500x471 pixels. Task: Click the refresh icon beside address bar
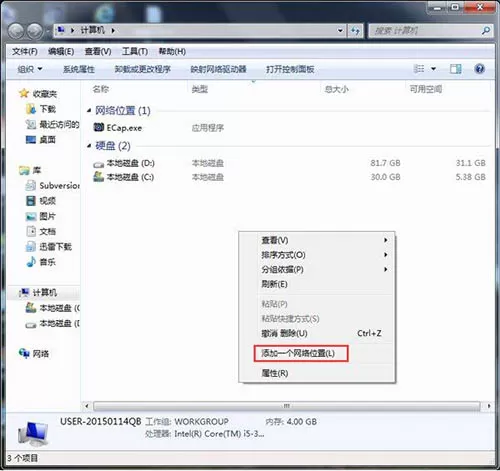click(x=355, y=31)
